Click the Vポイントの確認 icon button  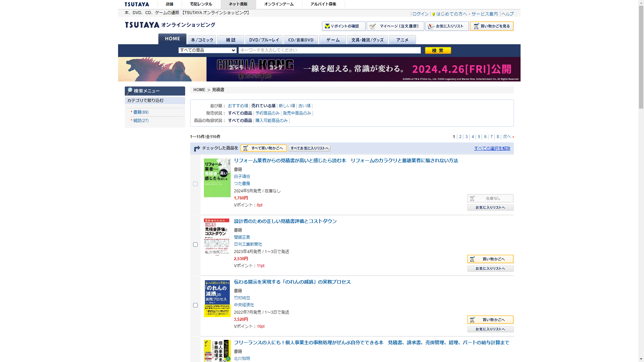[x=343, y=26]
